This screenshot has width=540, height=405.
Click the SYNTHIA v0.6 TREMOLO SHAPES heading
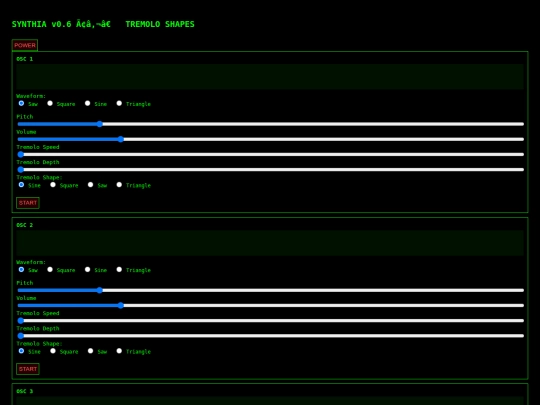tap(103, 24)
